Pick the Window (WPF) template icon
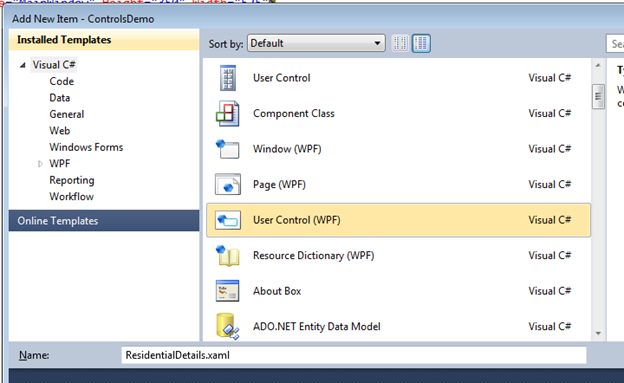The width and height of the screenshot is (624, 383). click(x=228, y=149)
